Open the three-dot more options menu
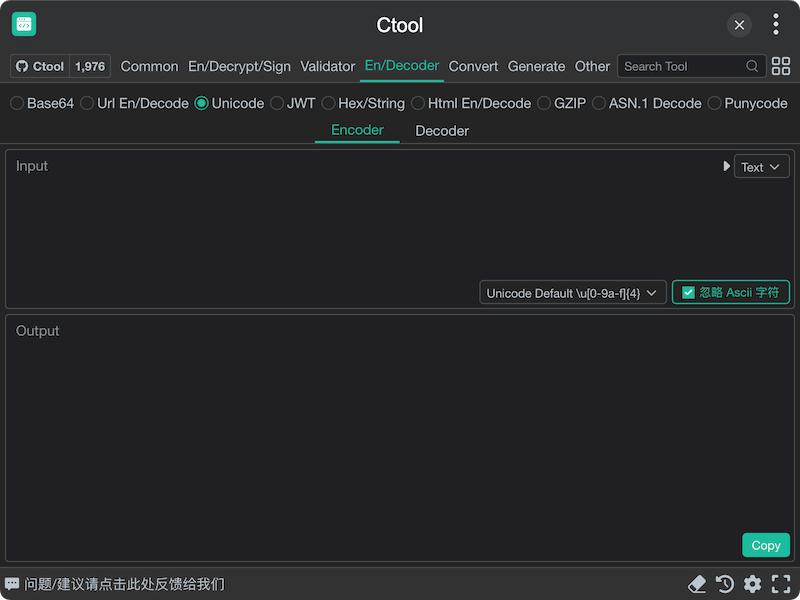 776,24
